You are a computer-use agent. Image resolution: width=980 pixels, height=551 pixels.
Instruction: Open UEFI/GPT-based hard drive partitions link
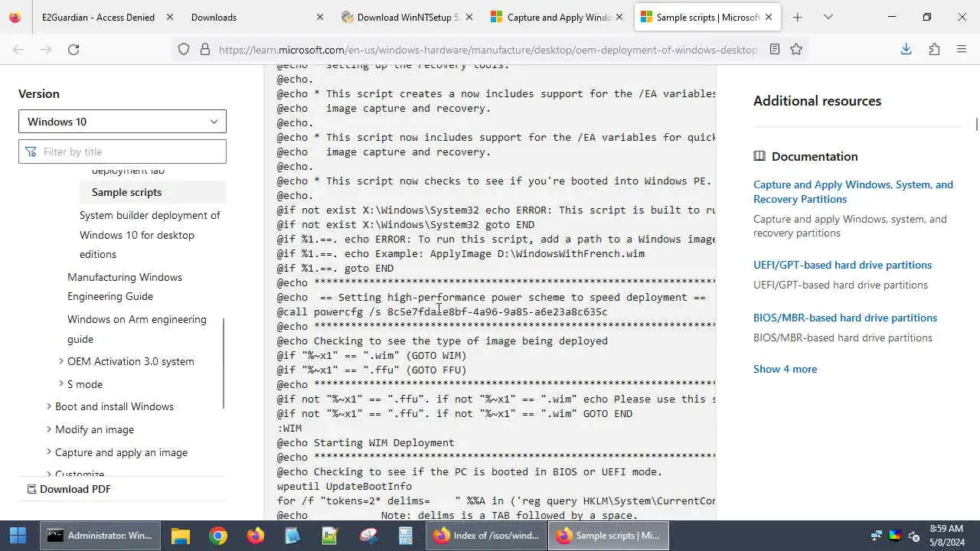click(x=842, y=265)
